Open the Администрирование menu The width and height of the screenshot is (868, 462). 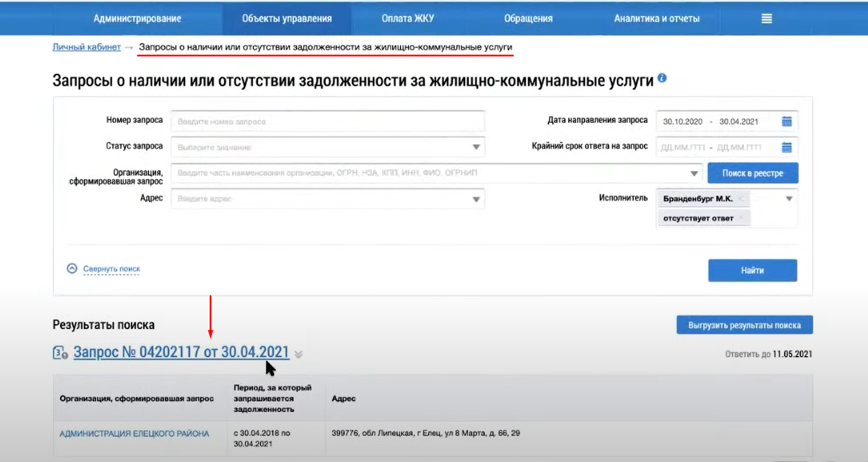pos(137,18)
